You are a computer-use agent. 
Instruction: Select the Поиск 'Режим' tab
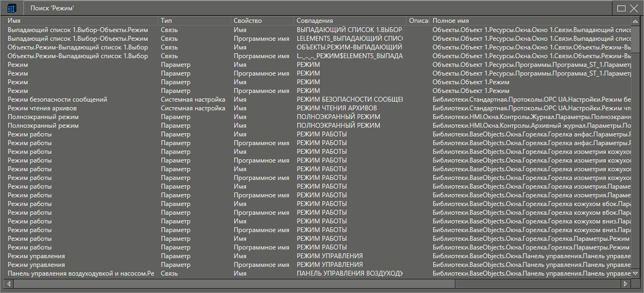[52, 8]
